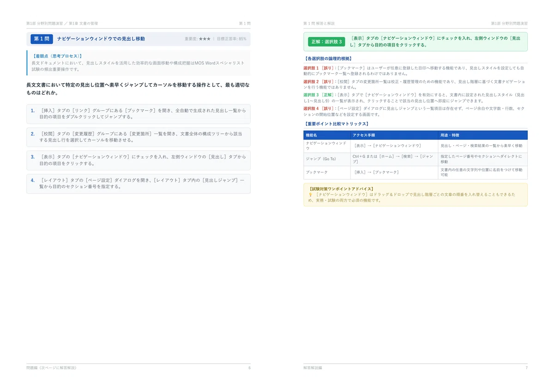
Task: Click the left page header '第1部 分野別問題演習 ／ 第1章 文書の管理'
Action: click(62, 23)
